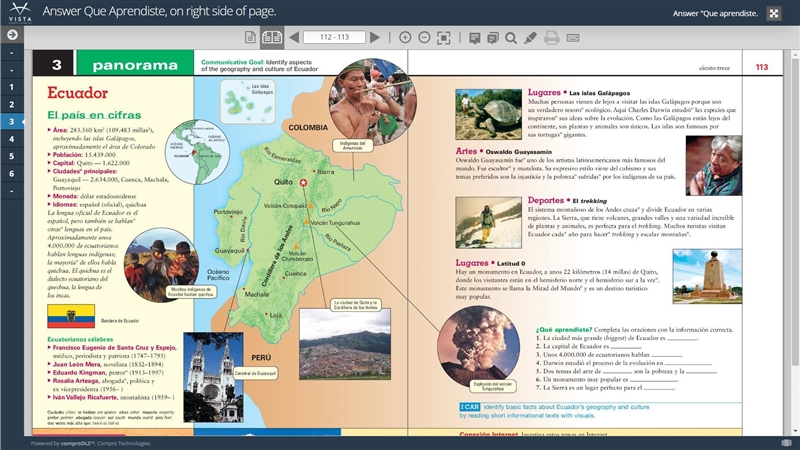Click page number 113 in corner
The image size is (800, 450).
coord(762,67)
